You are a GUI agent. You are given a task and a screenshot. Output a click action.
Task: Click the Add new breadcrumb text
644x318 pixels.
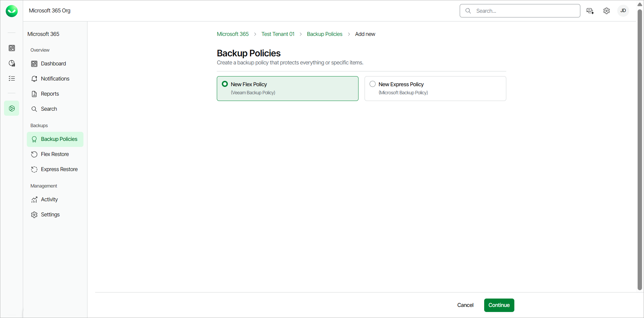coord(365,34)
